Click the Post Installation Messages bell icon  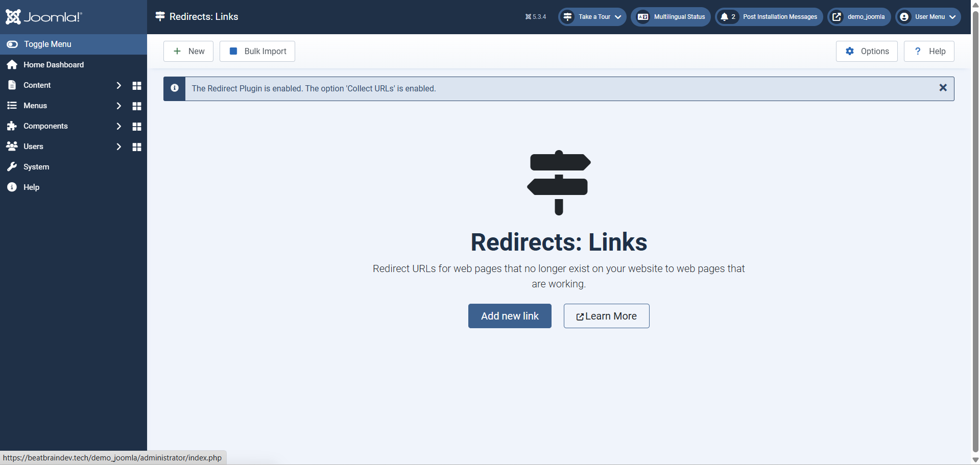point(724,17)
